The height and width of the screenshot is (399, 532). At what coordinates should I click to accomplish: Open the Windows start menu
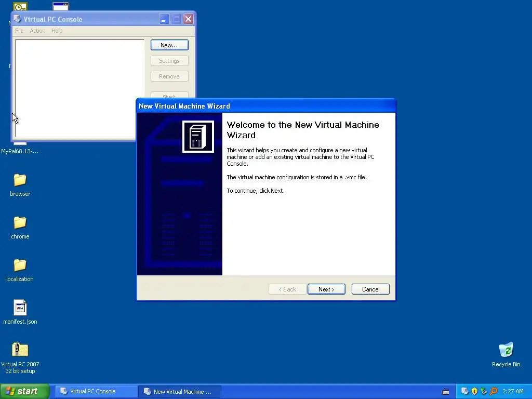tap(25, 391)
